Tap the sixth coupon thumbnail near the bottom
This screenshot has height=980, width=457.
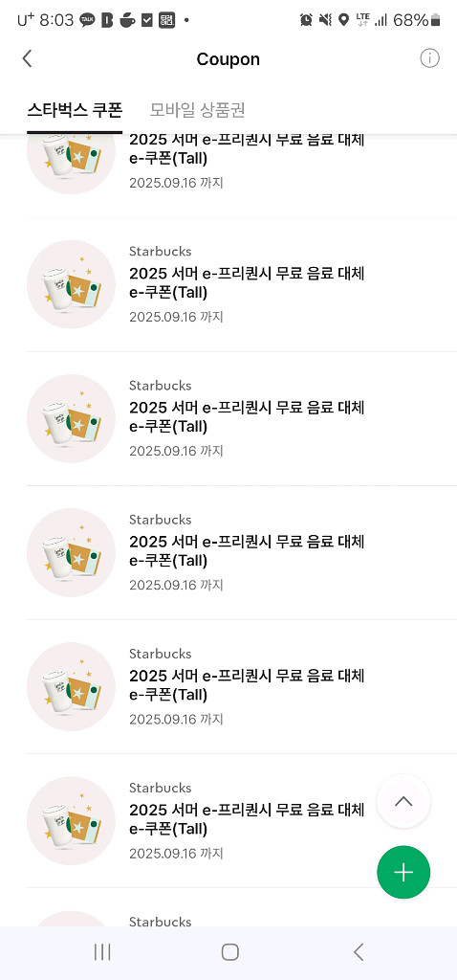pos(71,820)
